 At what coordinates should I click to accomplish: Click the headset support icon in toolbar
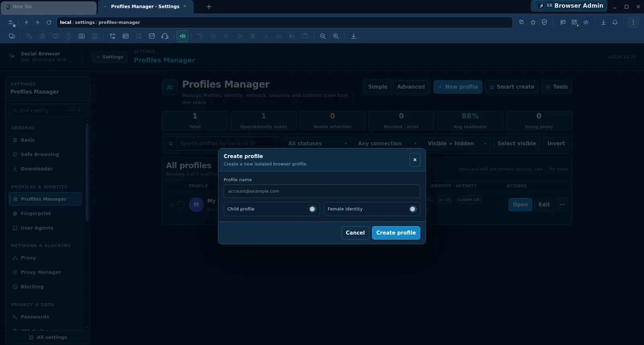165,36
